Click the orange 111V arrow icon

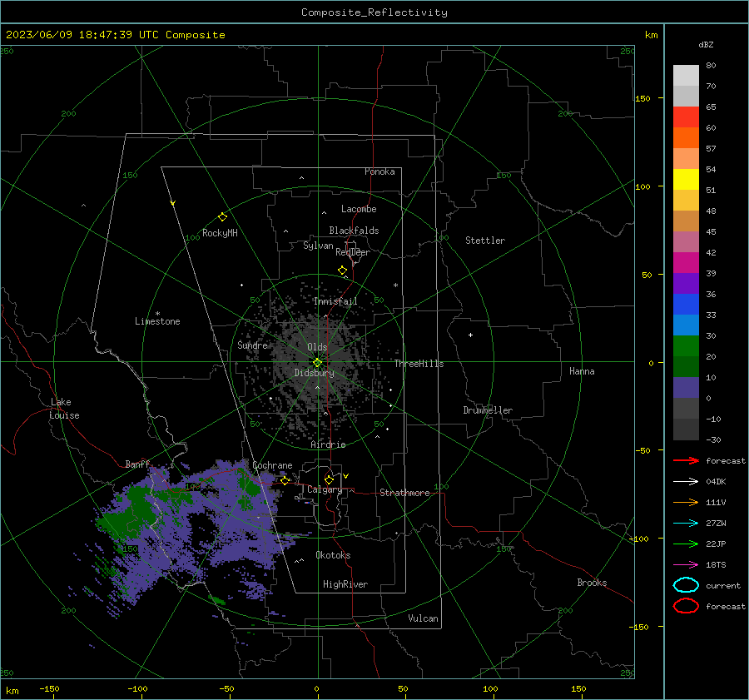click(686, 502)
